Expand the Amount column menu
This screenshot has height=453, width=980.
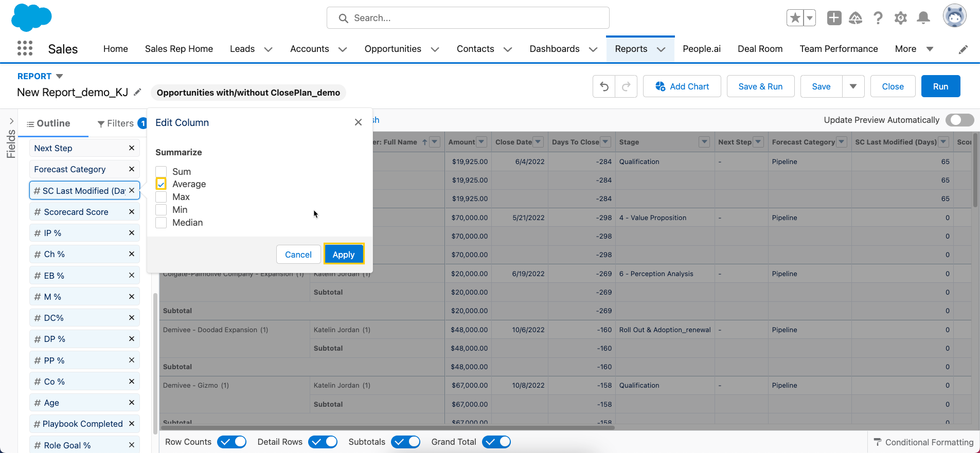point(482,142)
